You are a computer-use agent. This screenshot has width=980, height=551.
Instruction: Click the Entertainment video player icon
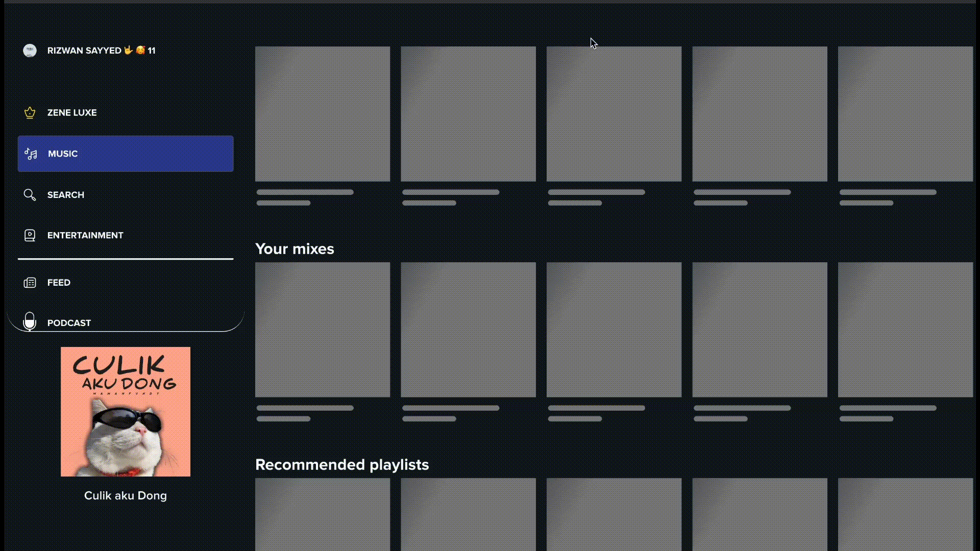click(x=30, y=235)
